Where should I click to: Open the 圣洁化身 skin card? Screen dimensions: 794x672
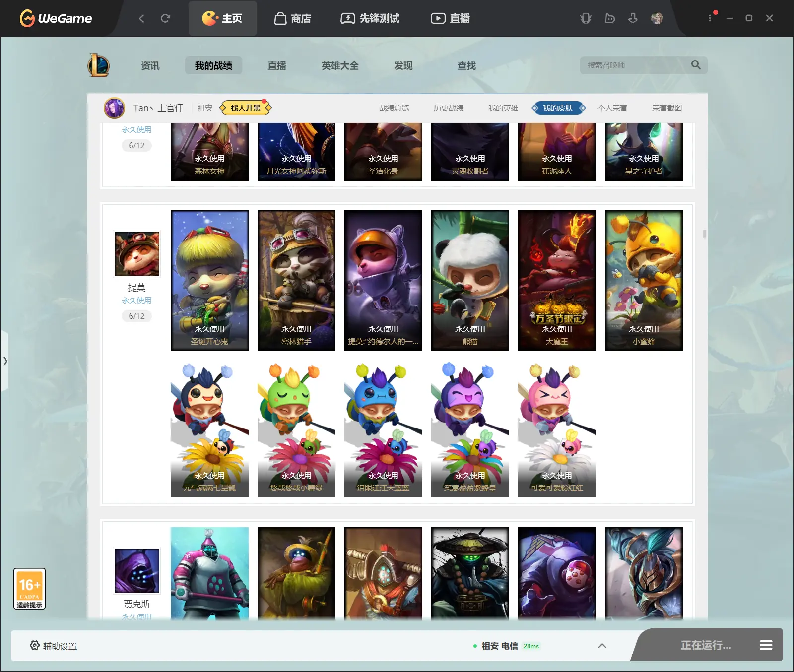[383, 152]
